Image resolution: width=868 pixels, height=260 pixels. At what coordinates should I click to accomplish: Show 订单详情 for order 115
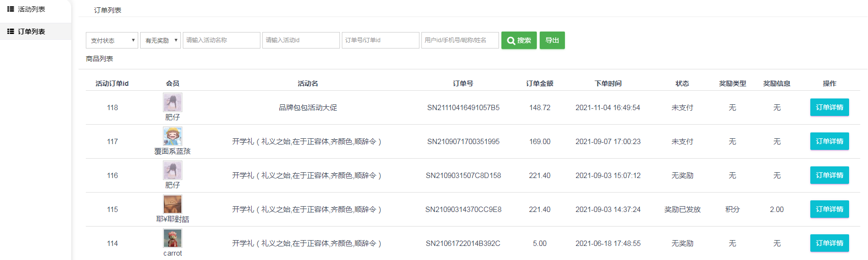click(829, 209)
